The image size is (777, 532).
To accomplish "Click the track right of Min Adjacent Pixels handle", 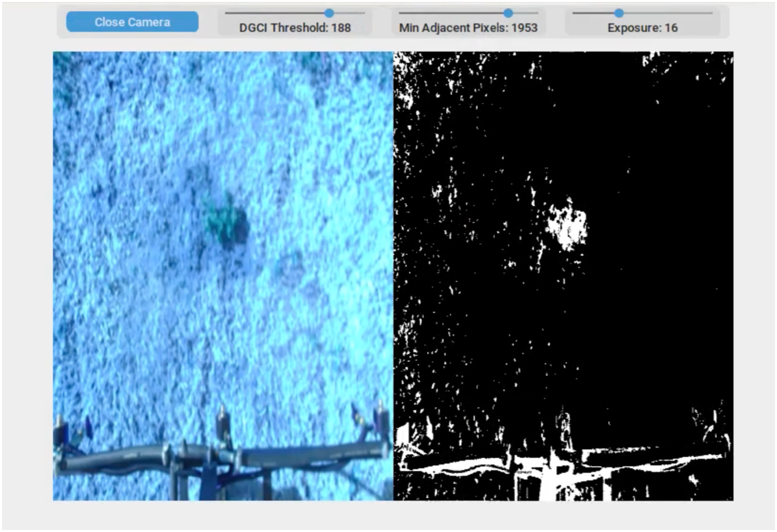I will pos(525,13).
